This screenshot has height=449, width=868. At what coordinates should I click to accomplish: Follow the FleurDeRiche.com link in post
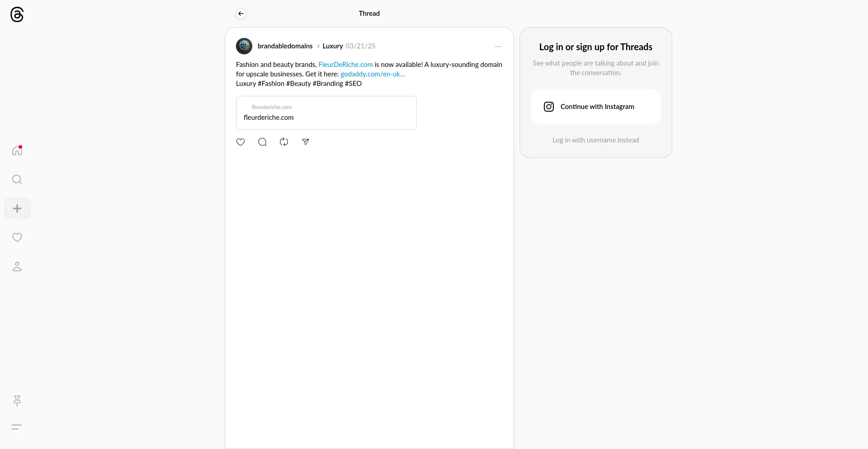[x=346, y=65]
